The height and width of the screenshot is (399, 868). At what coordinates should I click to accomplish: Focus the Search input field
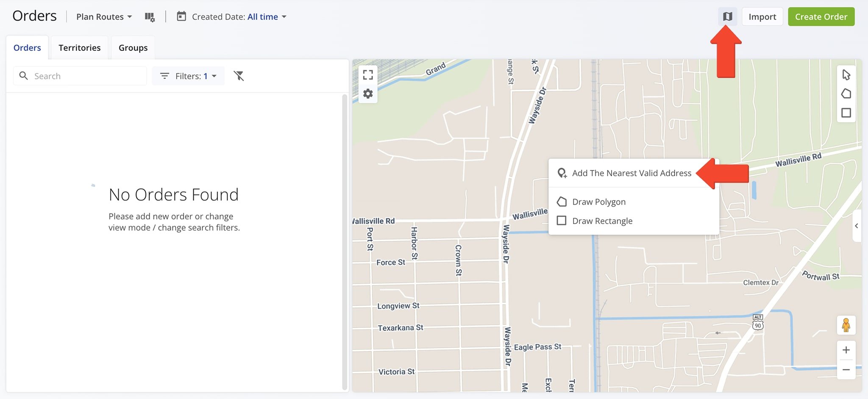click(80, 76)
